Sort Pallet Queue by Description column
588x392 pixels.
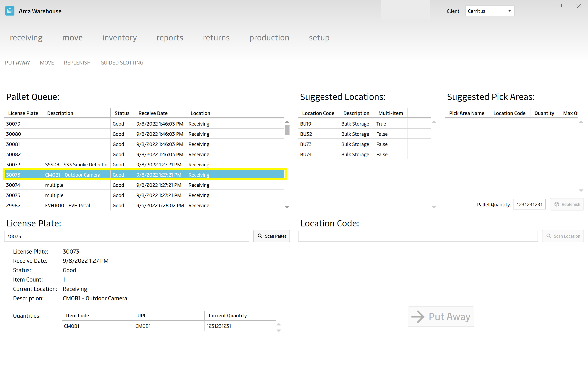pyautogui.click(x=77, y=113)
